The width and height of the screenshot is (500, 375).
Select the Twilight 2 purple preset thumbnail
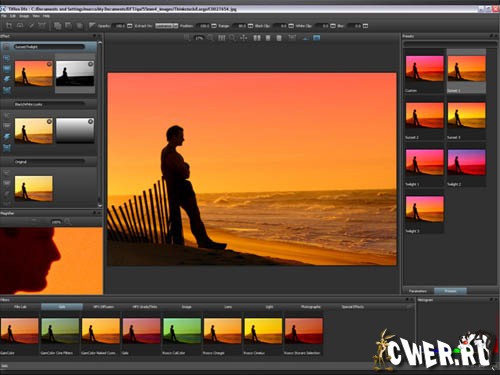tap(466, 162)
